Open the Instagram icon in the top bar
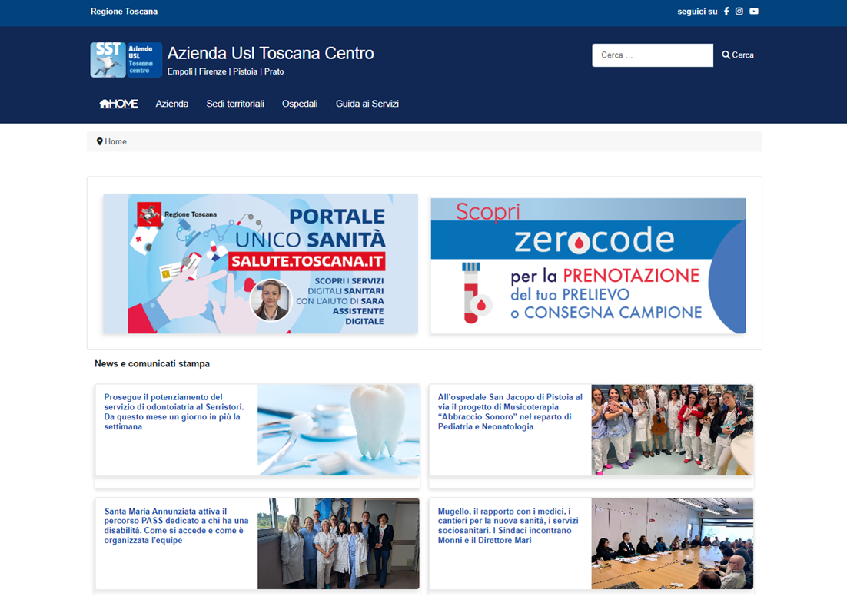The height and width of the screenshot is (616, 847). tap(739, 11)
